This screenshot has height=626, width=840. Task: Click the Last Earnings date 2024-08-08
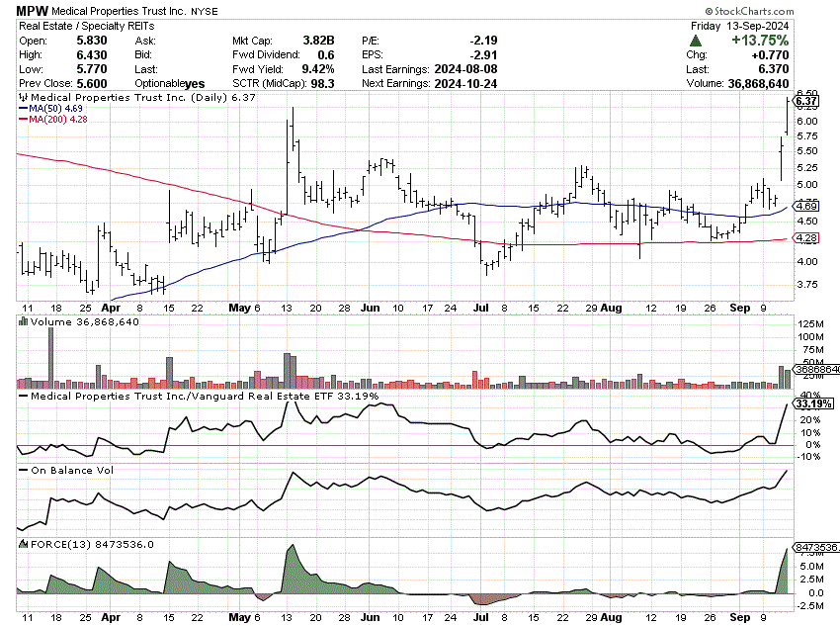coord(465,69)
